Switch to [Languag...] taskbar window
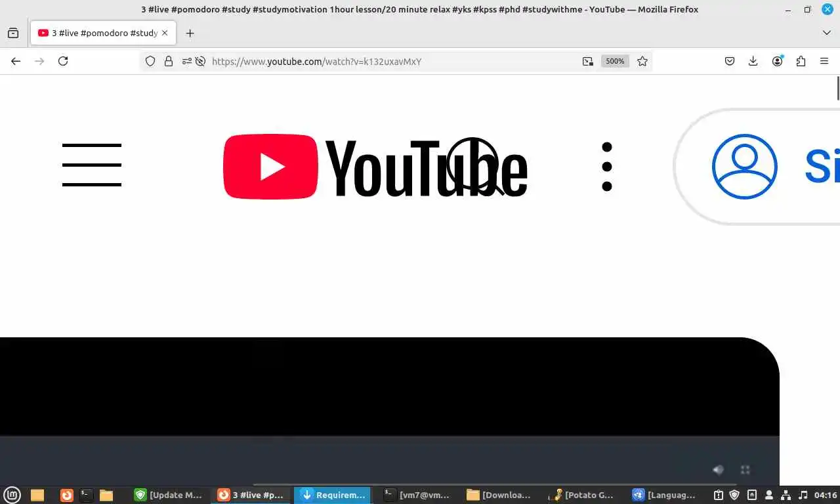This screenshot has width=840, height=504. (x=665, y=495)
